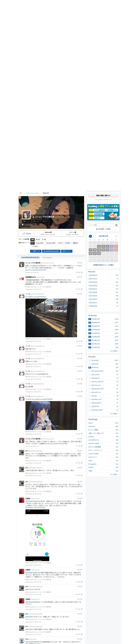Open pic.twitter.com/yJh3TNyKCx link
This screenshot has height=644, width=138.
[x=36, y=297]
